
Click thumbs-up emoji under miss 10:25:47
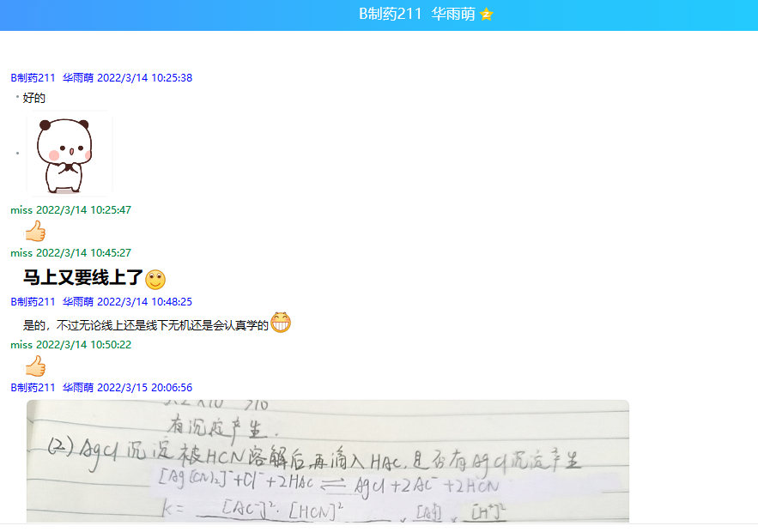tap(34, 232)
